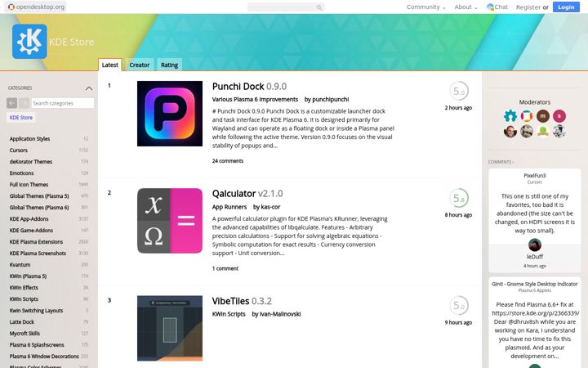Screen dimensions: 588x368
Task: Click the header search field
Action: pos(286,7)
